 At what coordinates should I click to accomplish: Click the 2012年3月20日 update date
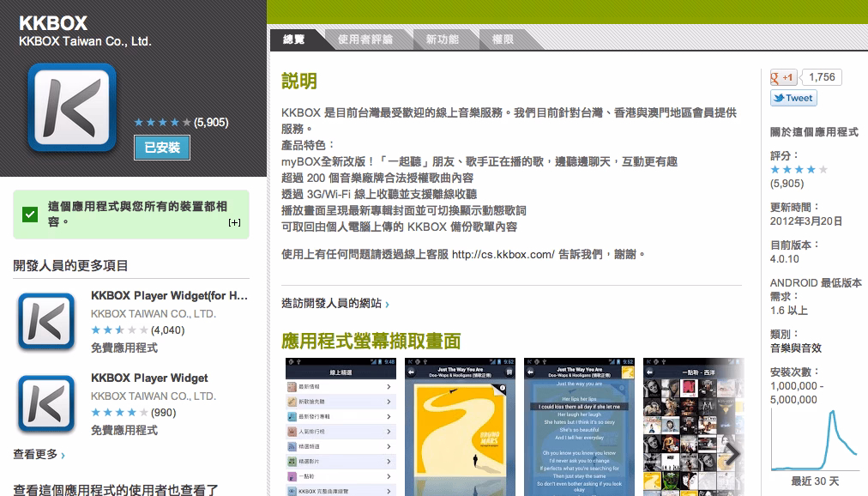[806, 221]
